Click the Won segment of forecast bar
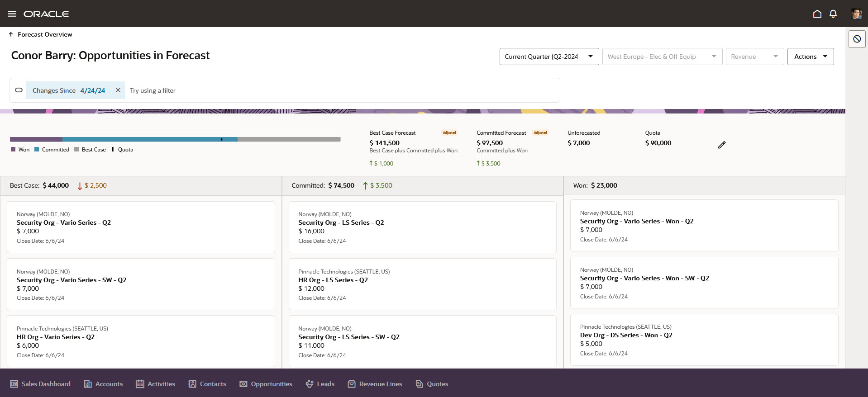This screenshot has width=868, height=397. 36,139
